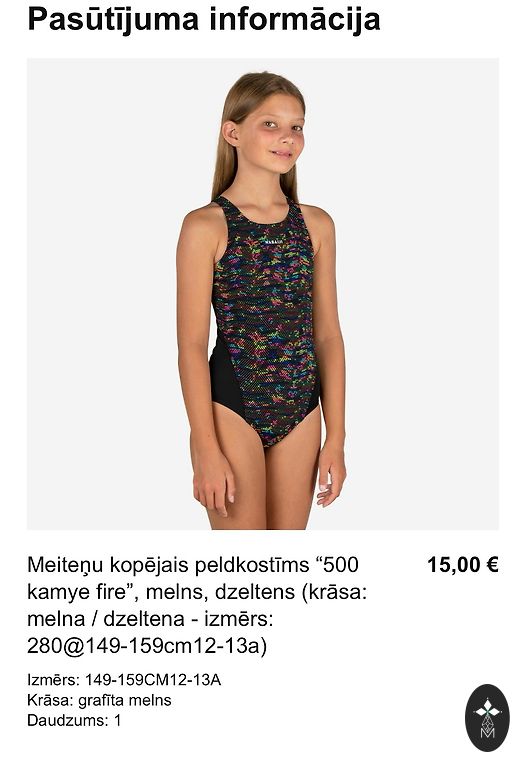The width and height of the screenshot is (526, 768).
Task: Click the euro sign next to the price
Action: point(492,565)
